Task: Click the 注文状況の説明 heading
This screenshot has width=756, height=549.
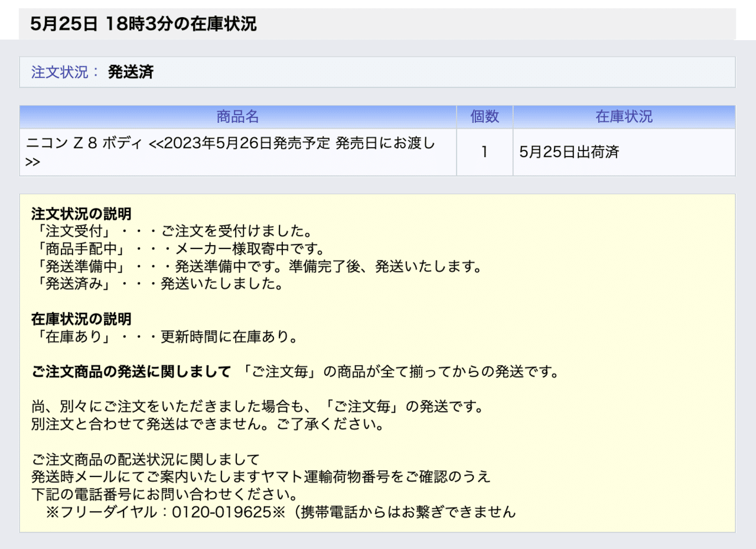Action: (81, 213)
